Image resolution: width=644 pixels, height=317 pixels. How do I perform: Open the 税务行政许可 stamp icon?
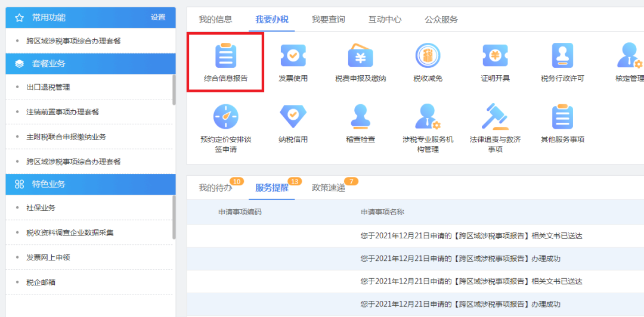(x=562, y=55)
